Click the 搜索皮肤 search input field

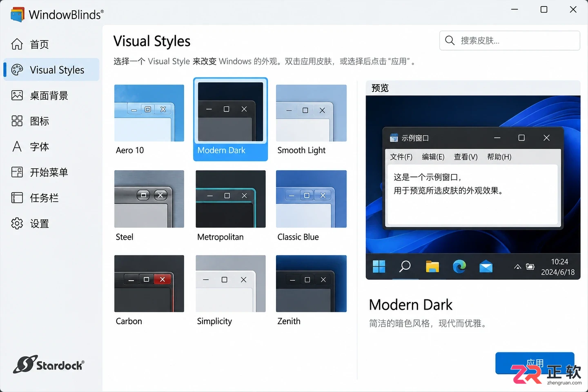[510, 40]
